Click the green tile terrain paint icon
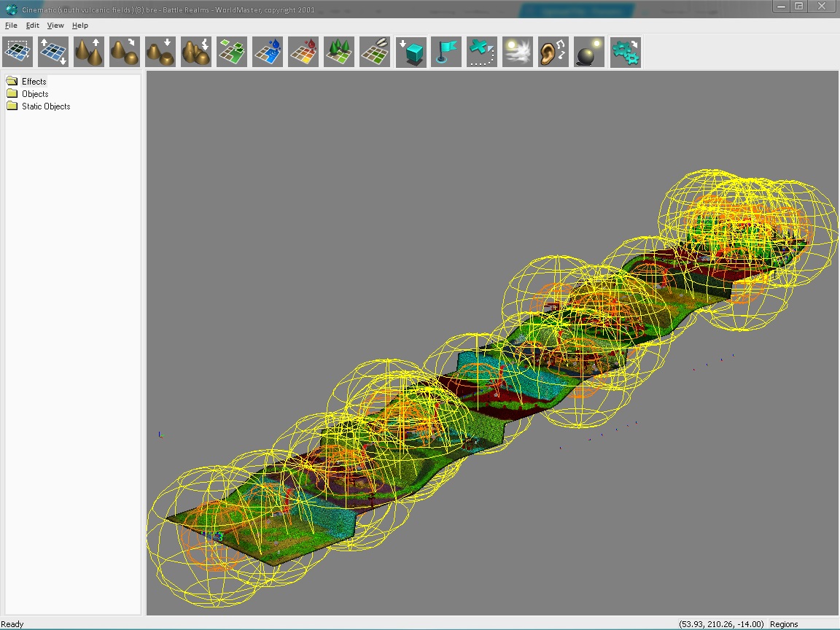The height and width of the screenshot is (630, 840). click(x=232, y=52)
